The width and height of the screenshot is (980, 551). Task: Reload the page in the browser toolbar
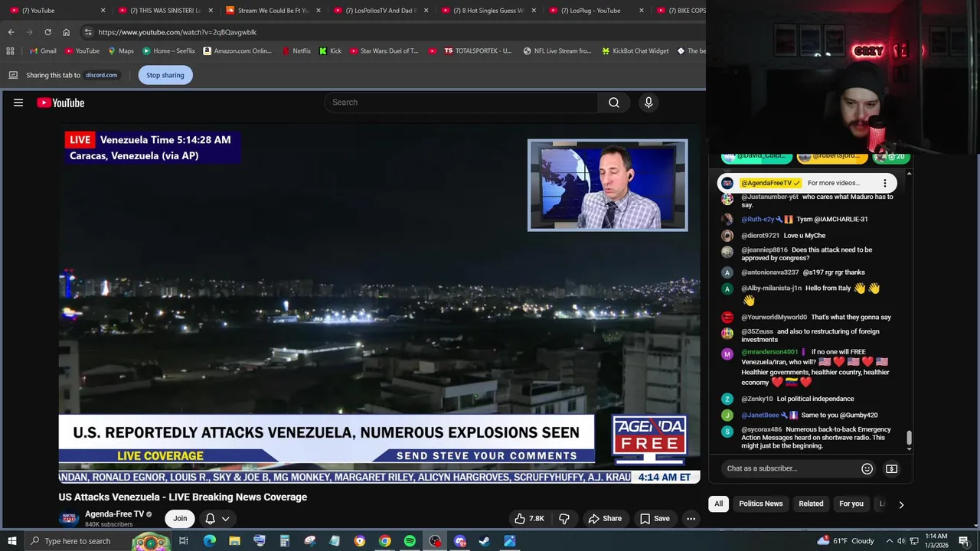pyautogui.click(x=47, y=32)
